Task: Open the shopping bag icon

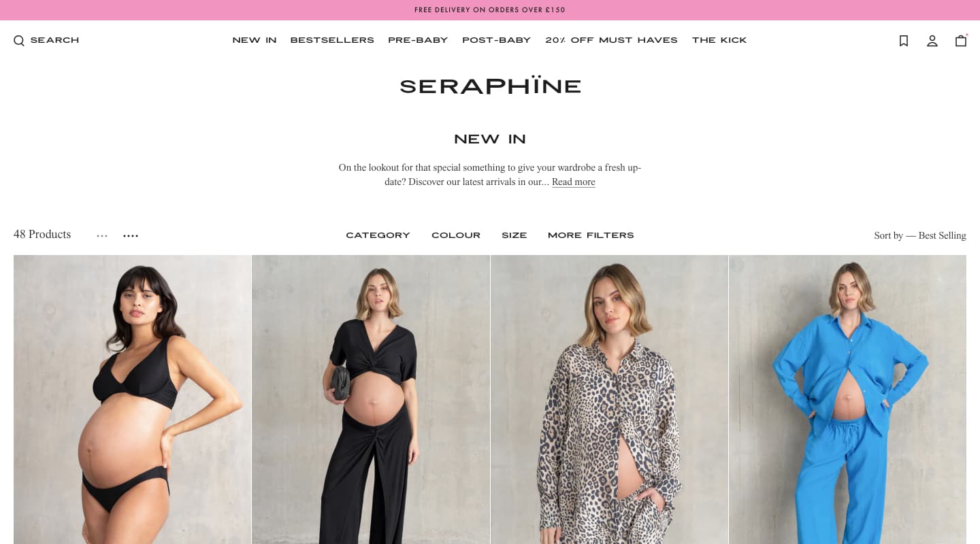Action: 961,40
